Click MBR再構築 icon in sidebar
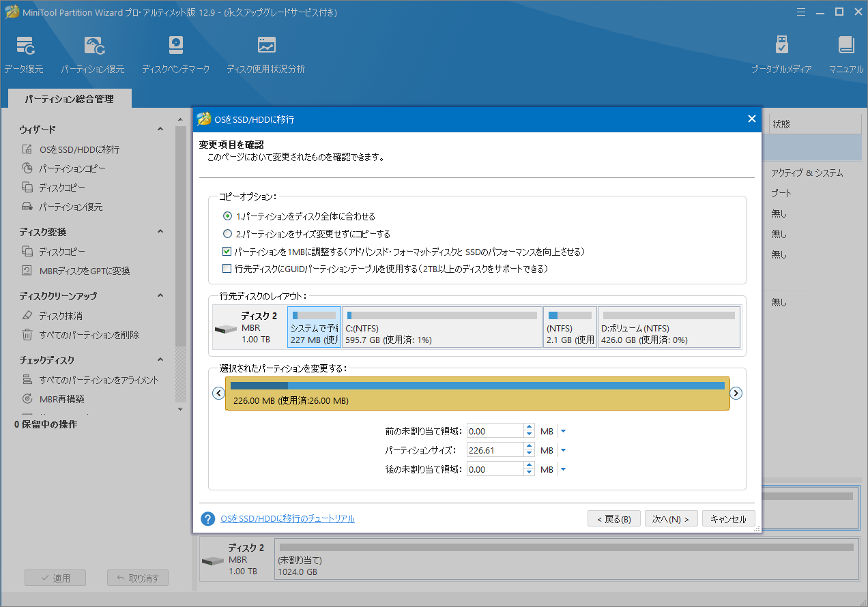 click(x=27, y=399)
